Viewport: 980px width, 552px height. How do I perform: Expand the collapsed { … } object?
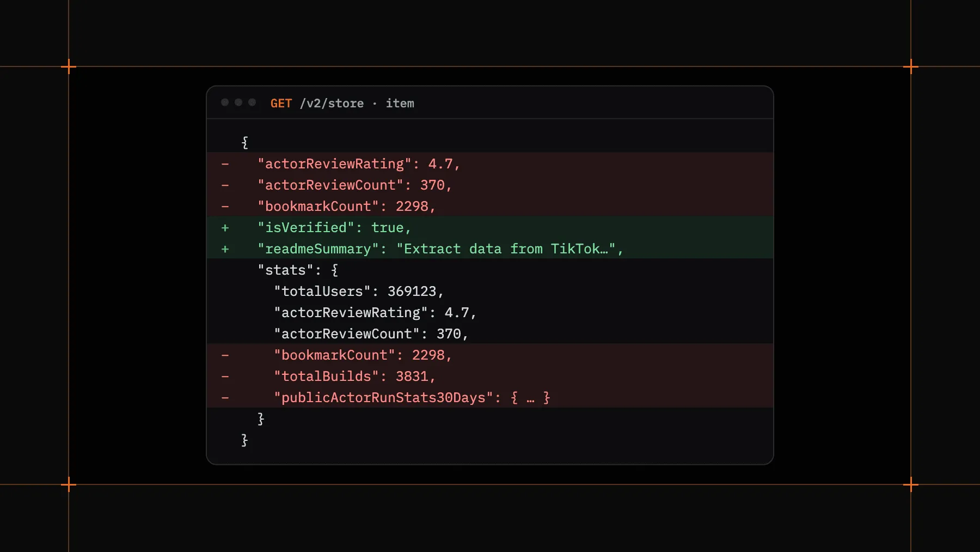click(530, 398)
